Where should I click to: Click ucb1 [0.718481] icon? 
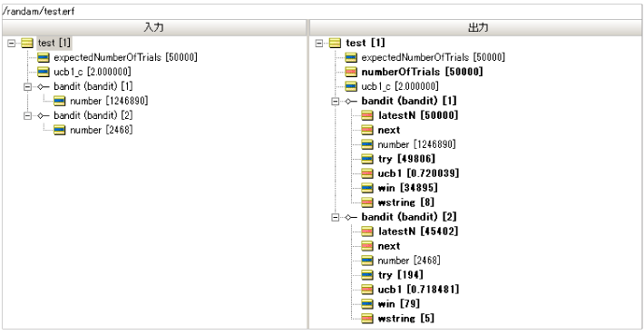pyautogui.click(x=367, y=290)
